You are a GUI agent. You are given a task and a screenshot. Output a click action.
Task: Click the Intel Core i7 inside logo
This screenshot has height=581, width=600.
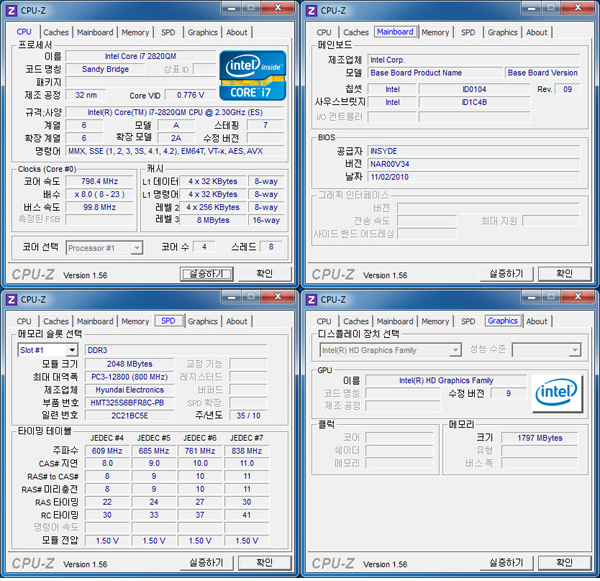pos(253,76)
